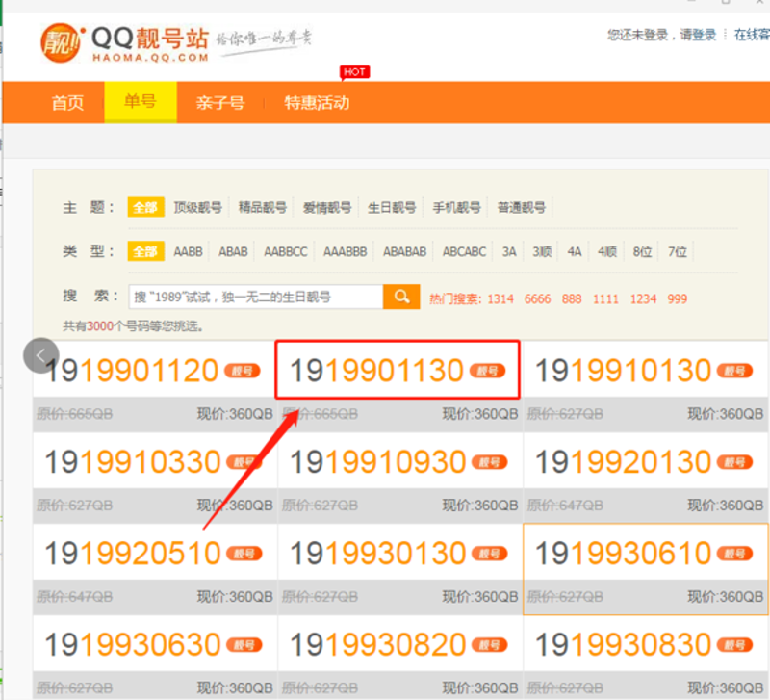770x700 pixels.
Task: Open the 首页 navigation tab
Action: (67, 103)
